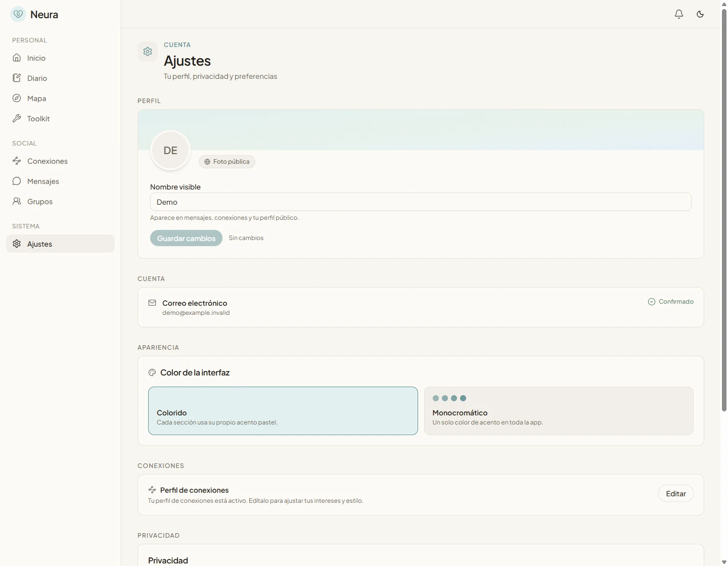The width and height of the screenshot is (728, 566).
Task: Toggle the Foto pública visibility chip
Action: coord(227,162)
